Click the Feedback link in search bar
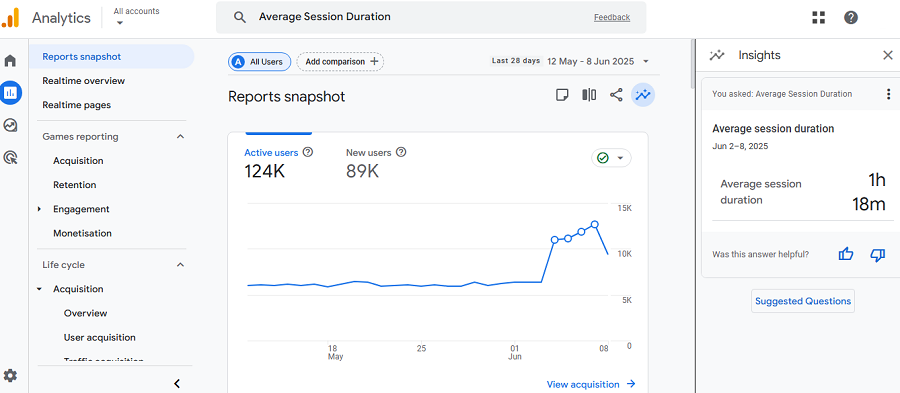Viewport: 900px width, 393px height. click(x=612, y=17)
